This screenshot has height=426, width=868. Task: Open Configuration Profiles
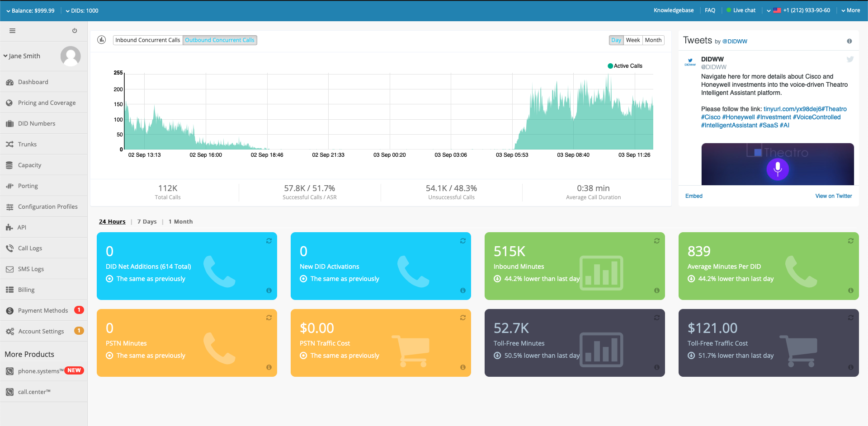coord(44,206)
